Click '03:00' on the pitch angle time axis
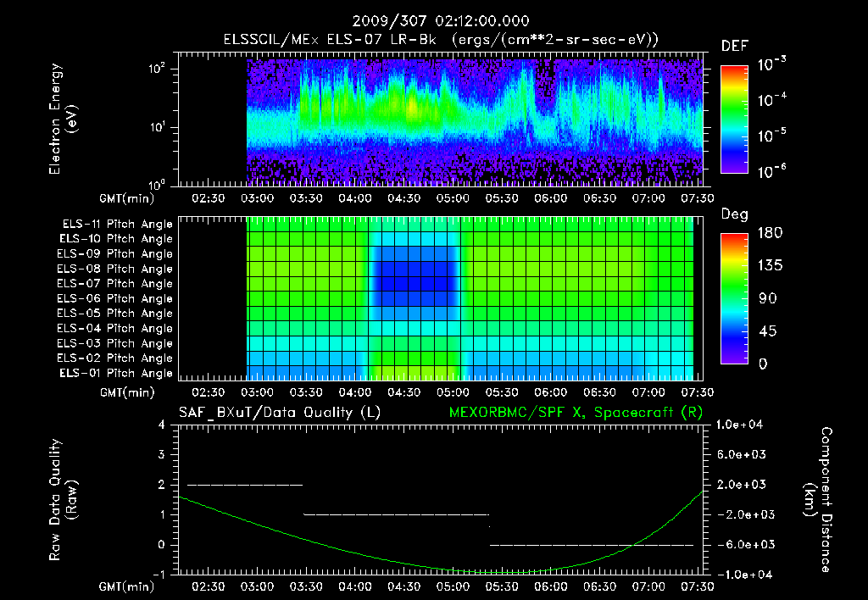868x600 pixels. click(257, 392)
